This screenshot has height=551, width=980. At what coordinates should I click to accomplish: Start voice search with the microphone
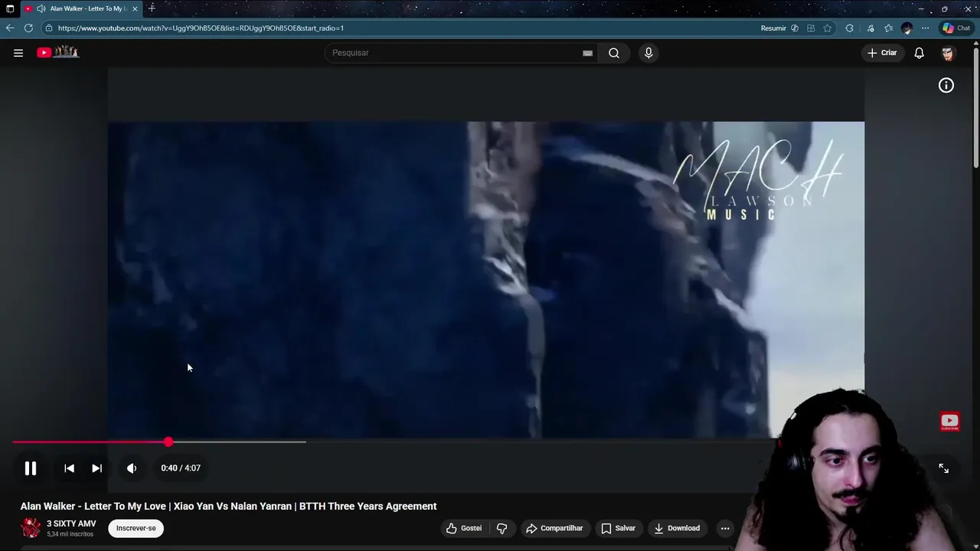coord(648,53)
